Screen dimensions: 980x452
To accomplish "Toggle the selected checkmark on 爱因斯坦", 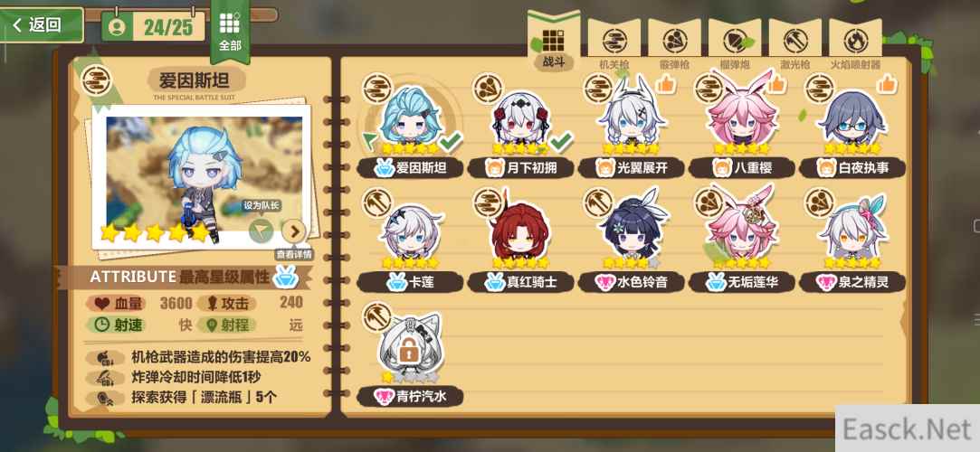I will 450,143.
